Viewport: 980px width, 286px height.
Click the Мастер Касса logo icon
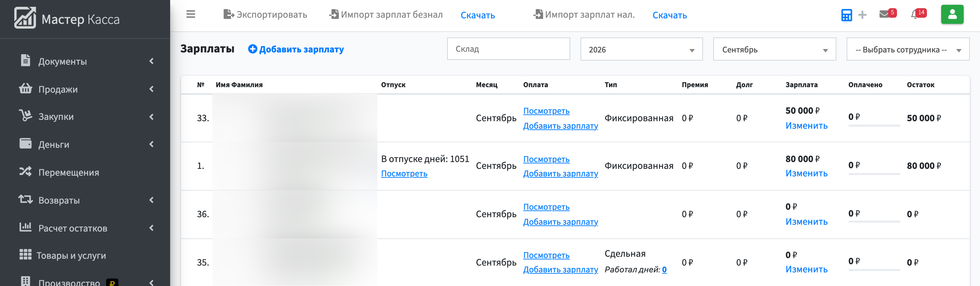pos(25,18)
